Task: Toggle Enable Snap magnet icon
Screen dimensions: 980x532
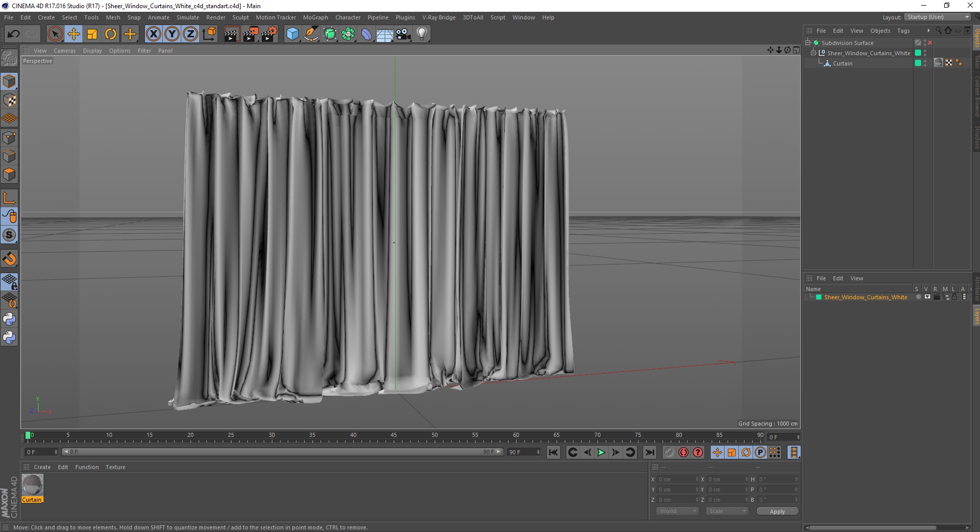Action: point(9,259)
